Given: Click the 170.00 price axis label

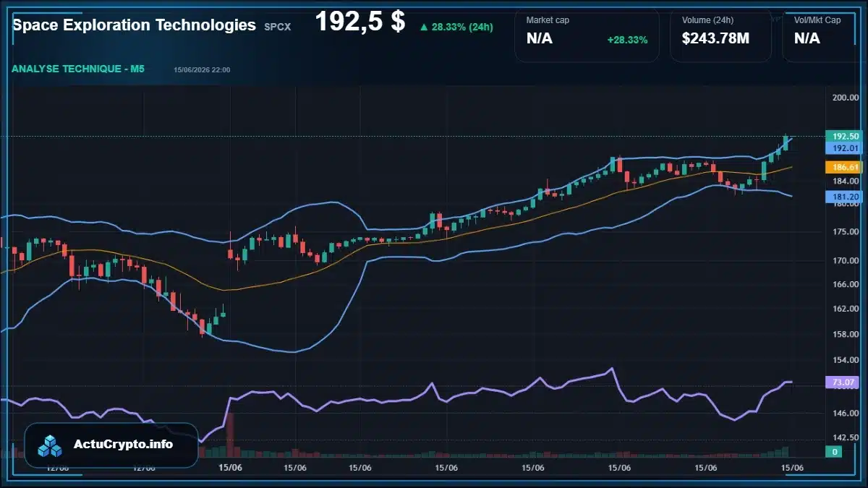Looking at the screenshot, I should [845, 261].
